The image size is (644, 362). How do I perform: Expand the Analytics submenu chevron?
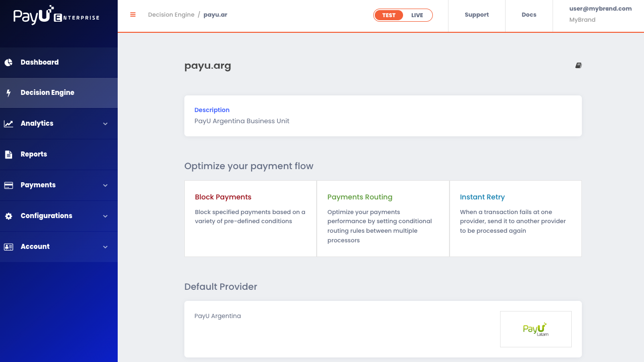coord(106,124)
